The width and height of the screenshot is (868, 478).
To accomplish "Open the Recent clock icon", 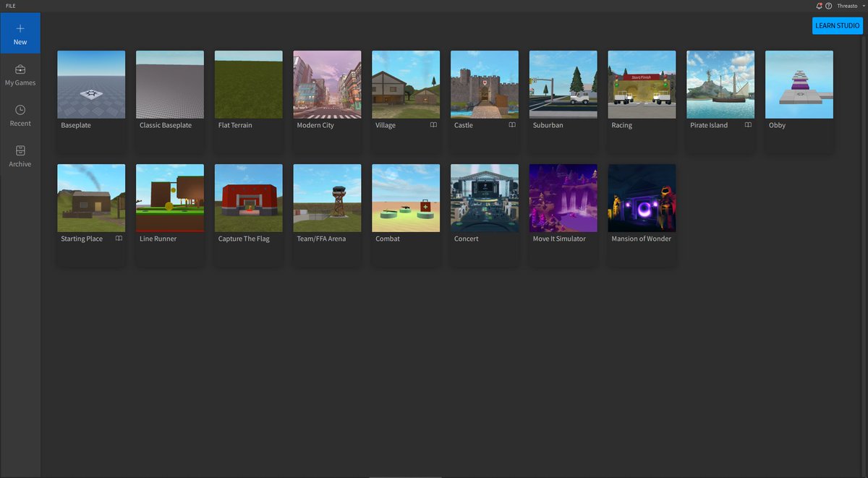I will click(x=20, y=110).
